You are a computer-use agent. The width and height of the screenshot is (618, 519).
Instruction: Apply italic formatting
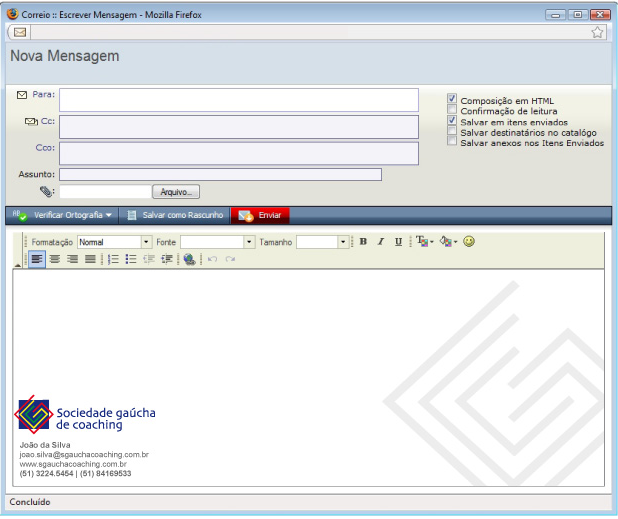pos(380,242)
